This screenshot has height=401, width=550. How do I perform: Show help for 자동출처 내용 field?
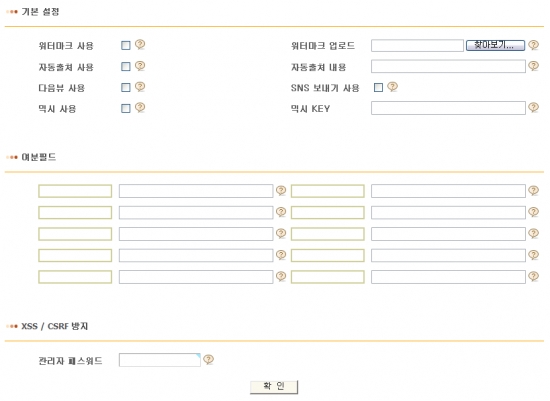pyautogui.click(x=534, y=66)
